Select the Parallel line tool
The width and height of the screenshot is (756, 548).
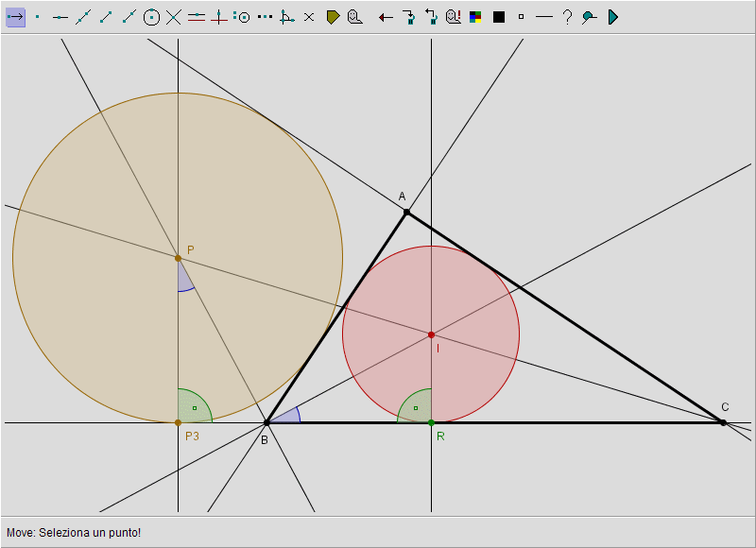click(x=197, y=17)
